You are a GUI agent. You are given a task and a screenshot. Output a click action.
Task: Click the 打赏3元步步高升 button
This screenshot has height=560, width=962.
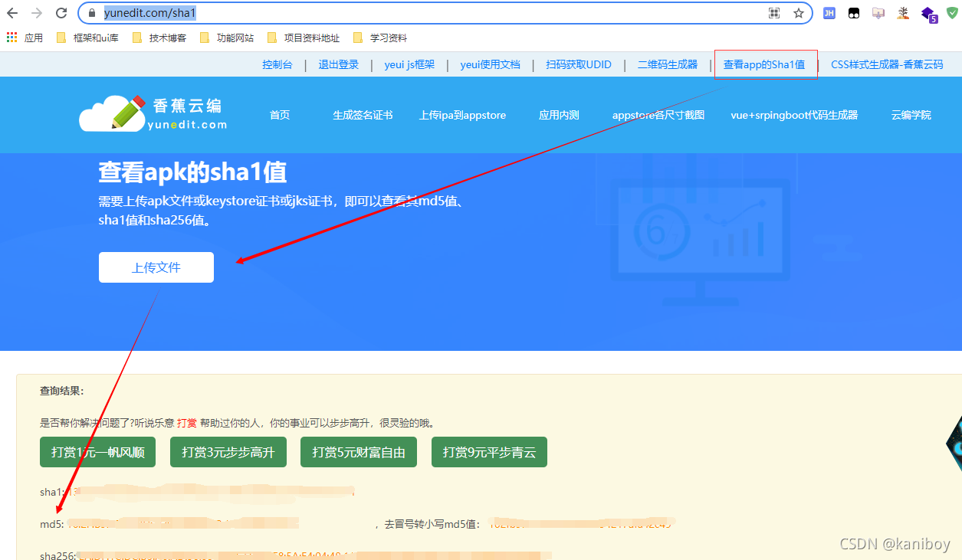(228, 452)
